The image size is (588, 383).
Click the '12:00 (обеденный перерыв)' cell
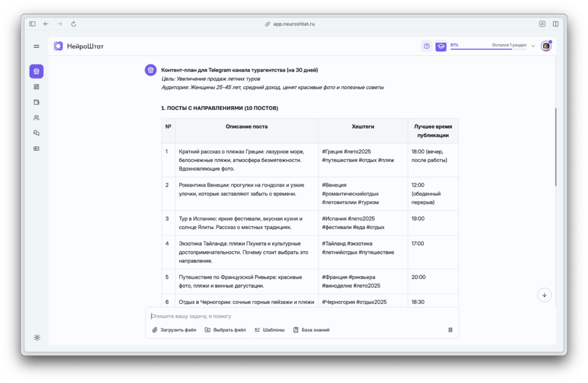pos(433,194)
